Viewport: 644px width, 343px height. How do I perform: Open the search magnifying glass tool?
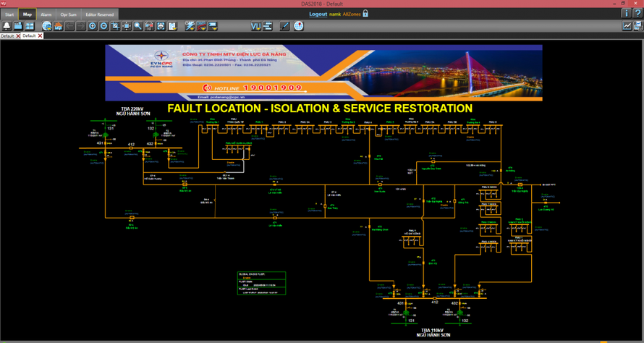tap(137, 26)
